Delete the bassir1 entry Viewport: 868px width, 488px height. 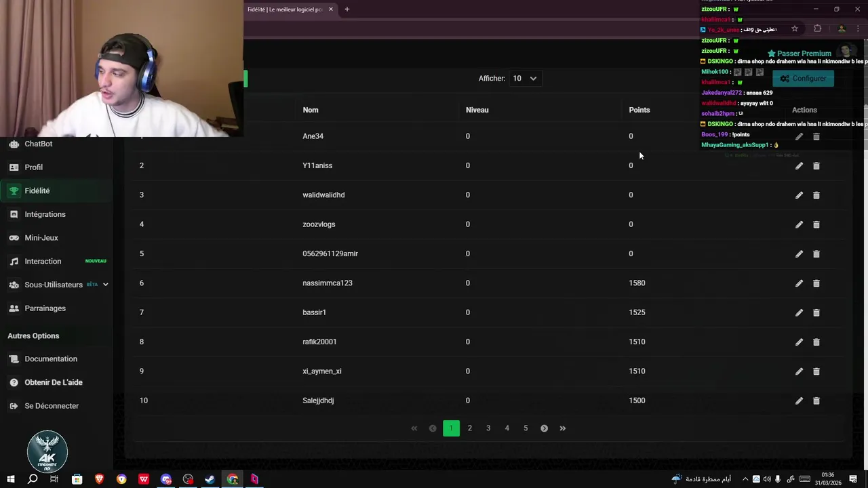816,312
